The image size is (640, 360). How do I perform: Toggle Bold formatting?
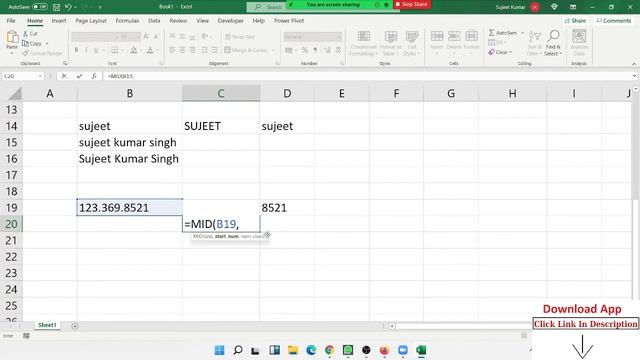[x=76, y=50]
